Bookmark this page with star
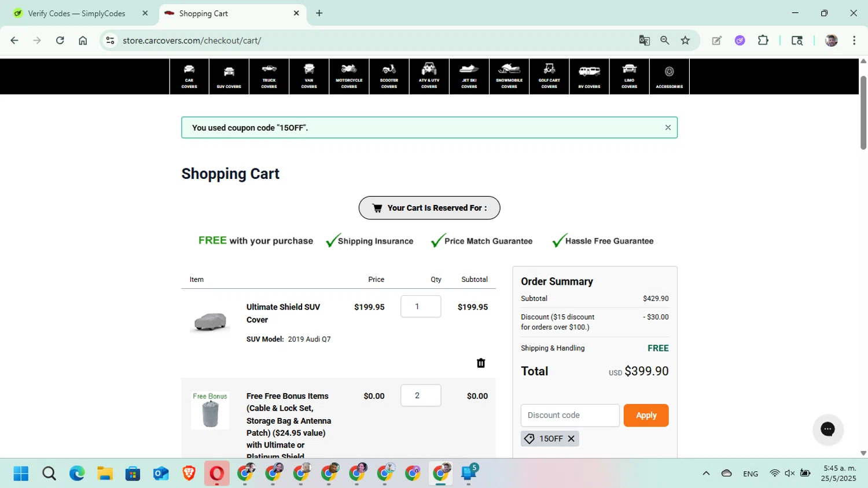Viewport: 868px width, 488px height. point(685,41)
